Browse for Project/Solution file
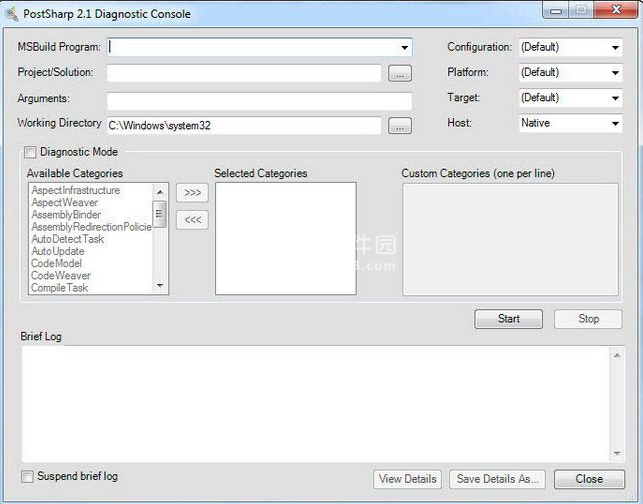The height and width of the screenshot is (504, 643). point(400,73)
